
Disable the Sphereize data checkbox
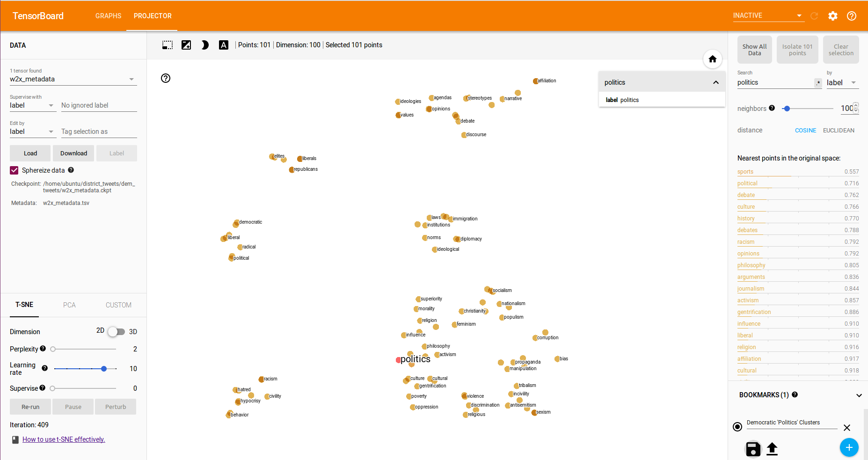click(14, 170)
